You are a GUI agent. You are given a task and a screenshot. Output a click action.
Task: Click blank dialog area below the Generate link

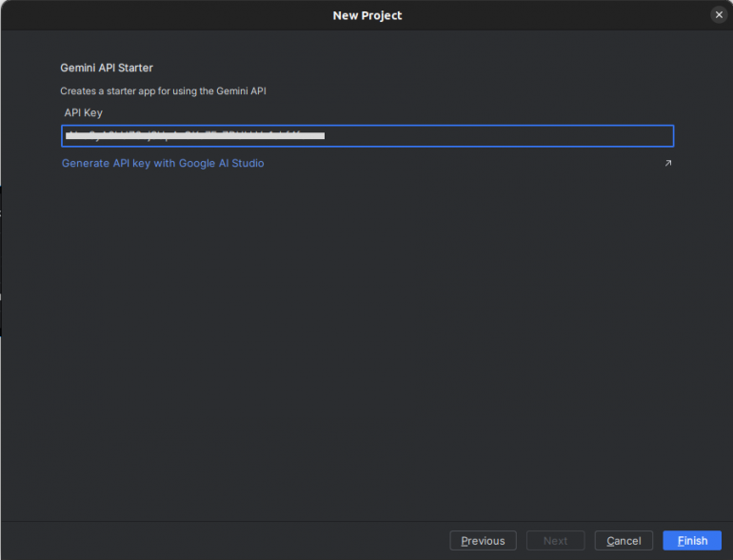(x=366, y=333)
